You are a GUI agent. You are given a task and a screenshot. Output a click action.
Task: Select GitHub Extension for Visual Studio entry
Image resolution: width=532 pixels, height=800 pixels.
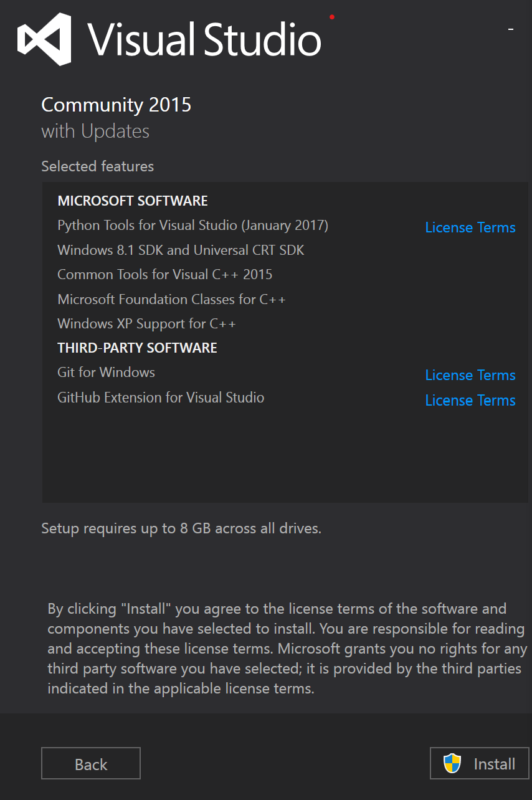[161, 398]
